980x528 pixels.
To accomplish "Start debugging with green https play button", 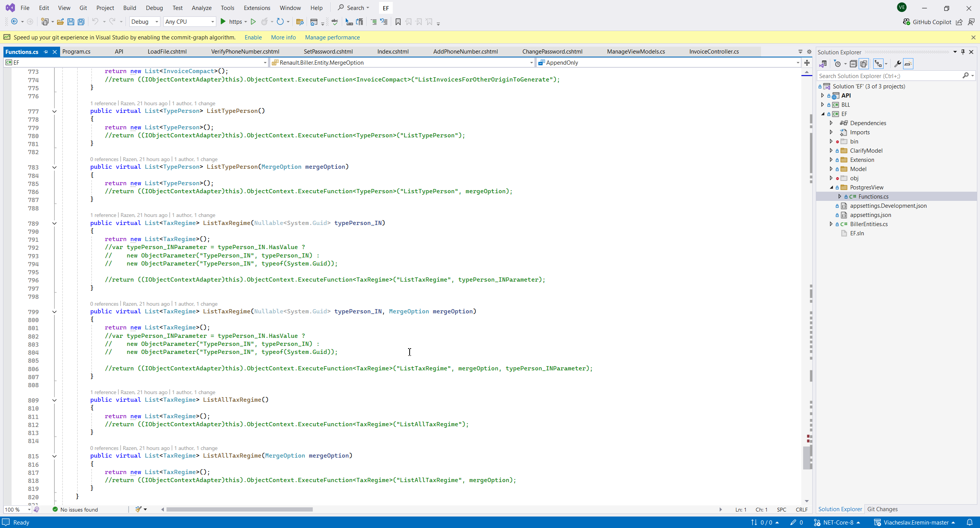I will click(x=223, y=22).
